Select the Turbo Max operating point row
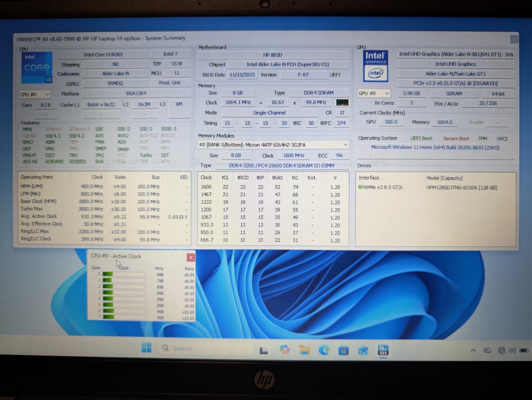 (104, 209)
